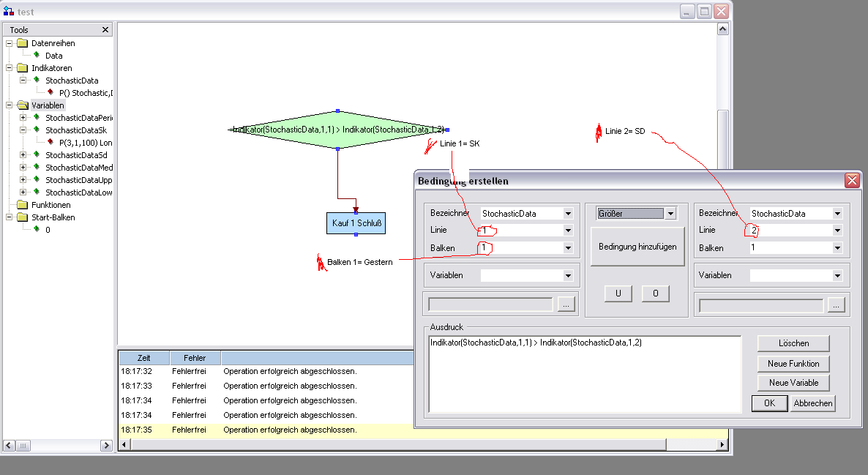This screenshot has height=475, width=868.
Task: Expand the StochasticDataMed variable node
Action: [23, 167]
